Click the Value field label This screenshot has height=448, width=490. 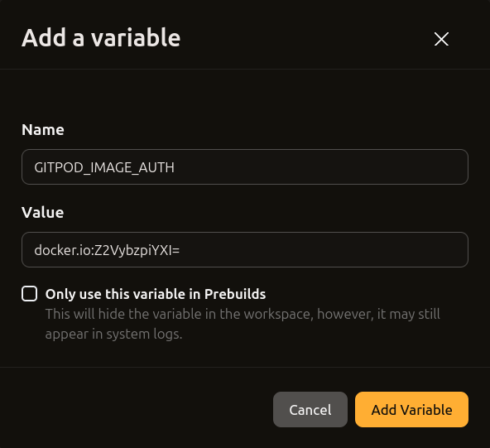click(42, 213)
